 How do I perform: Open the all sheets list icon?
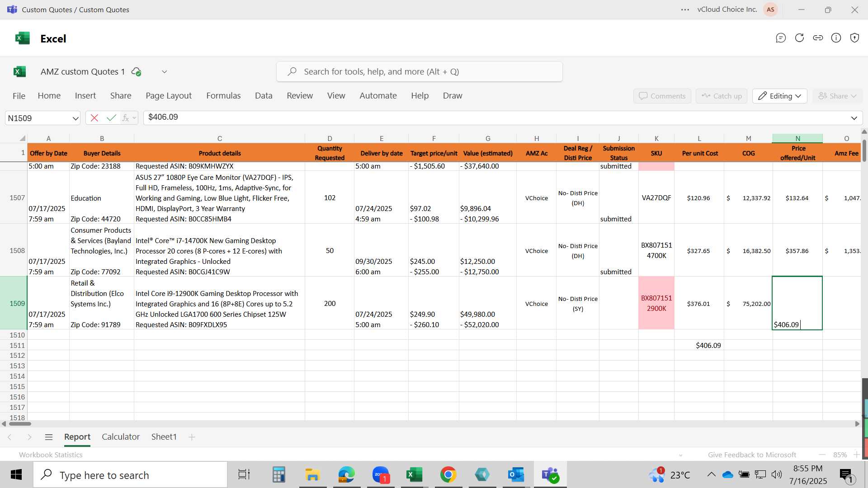49,437
